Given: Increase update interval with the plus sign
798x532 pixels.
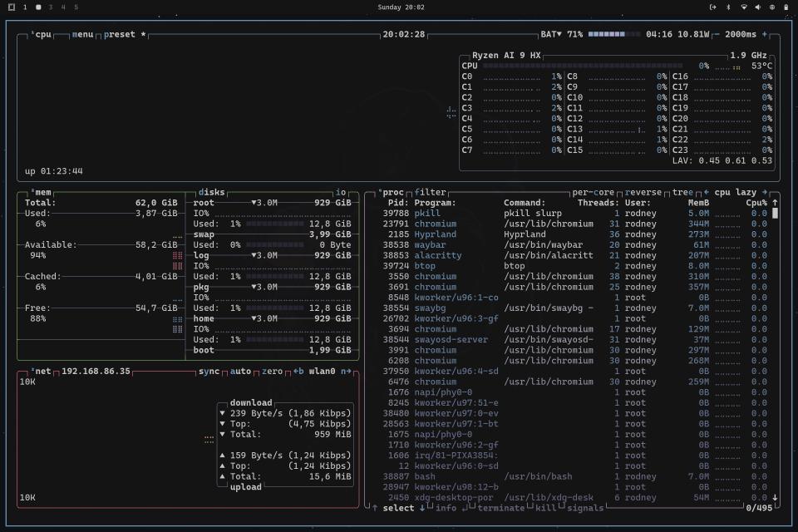Looking at the screenshot, I should 765,34.
